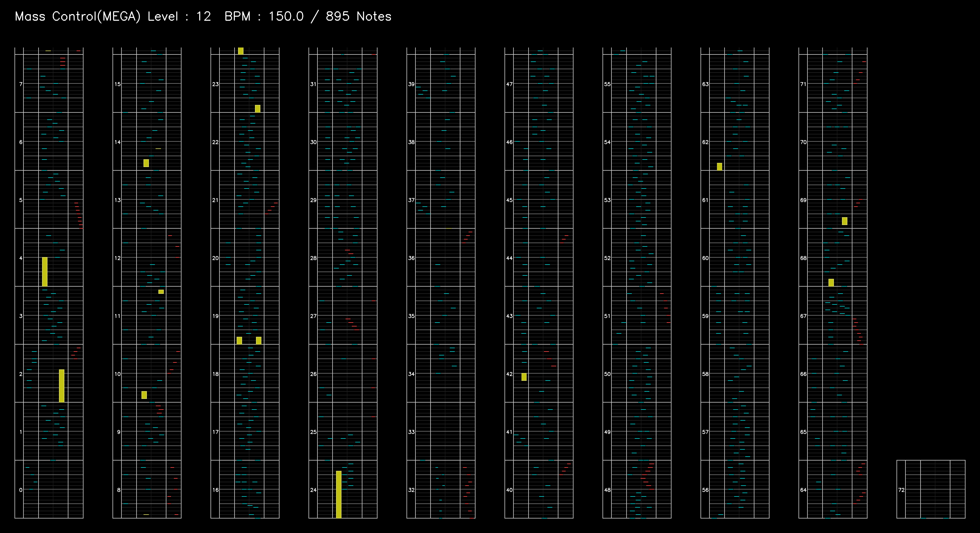The height and width of the screenshot is (533, 980).
Task: Select the yellow note block in measure 69
Action: click(845, 221)
